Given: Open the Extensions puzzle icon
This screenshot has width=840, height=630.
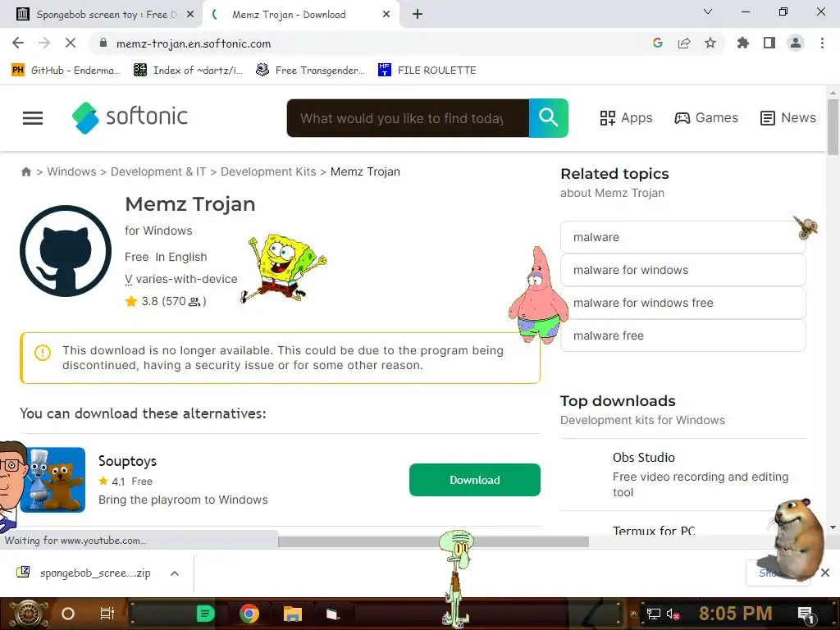Looking at the screenshot, I should pos(743,43).
